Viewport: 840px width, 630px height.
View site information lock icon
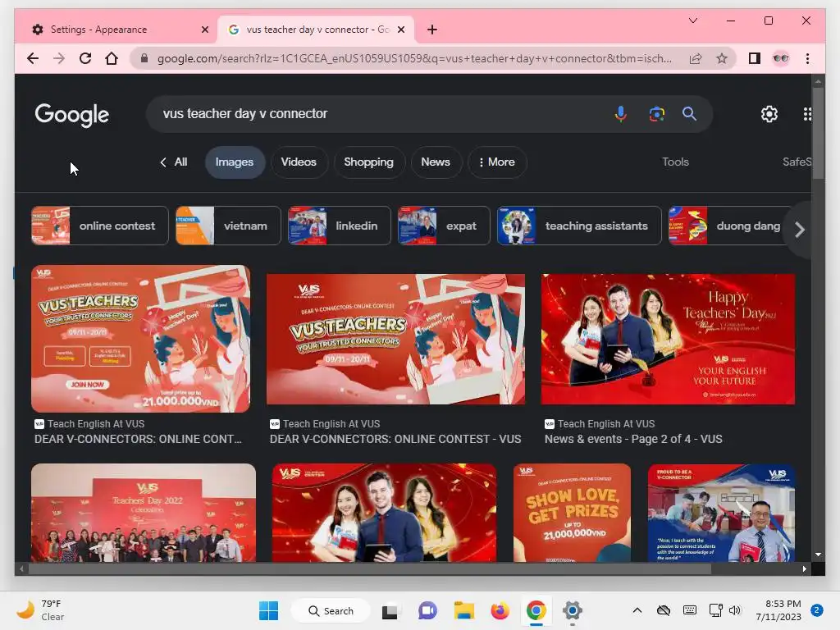(x=144, y=58)
